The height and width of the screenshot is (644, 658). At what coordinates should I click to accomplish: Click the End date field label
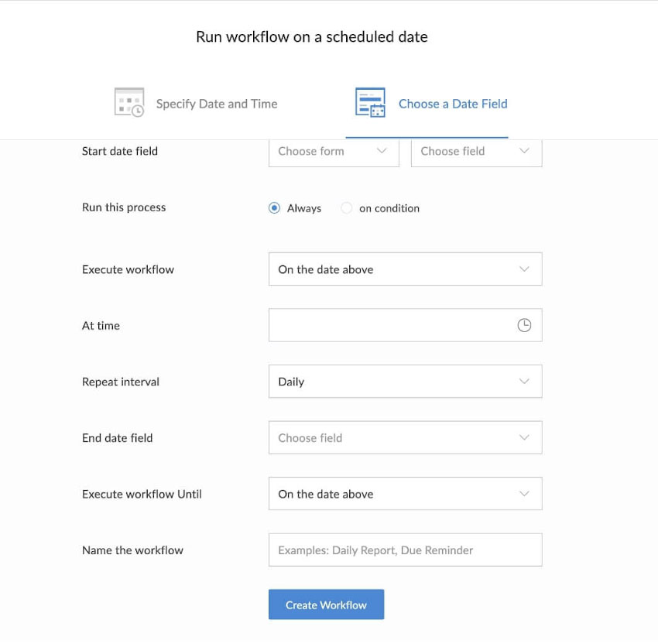[117, 438]
